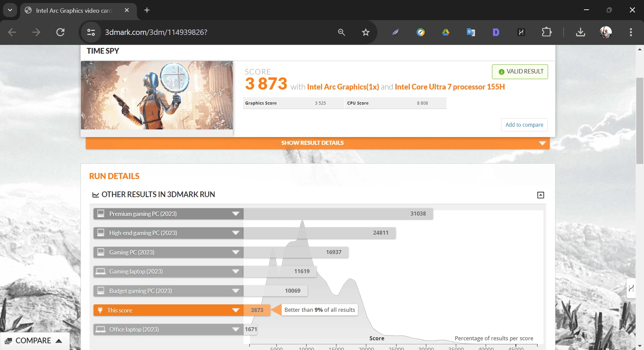Collapse the Other Results panel icon
The height and width of the screenshot is (350, 644).
pos(541,195)
